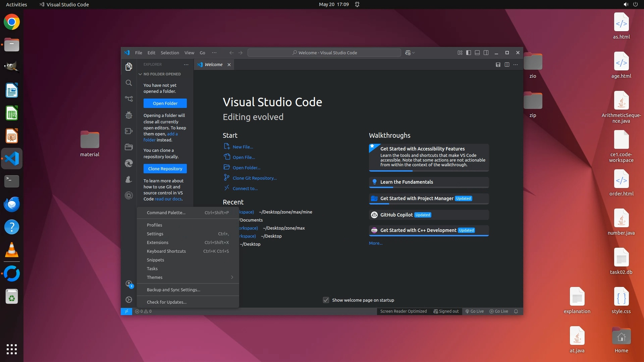Click the Manage gear icon
Image resolution: width=644 pixels, height=362 pixels.
[x=129, y=300]
